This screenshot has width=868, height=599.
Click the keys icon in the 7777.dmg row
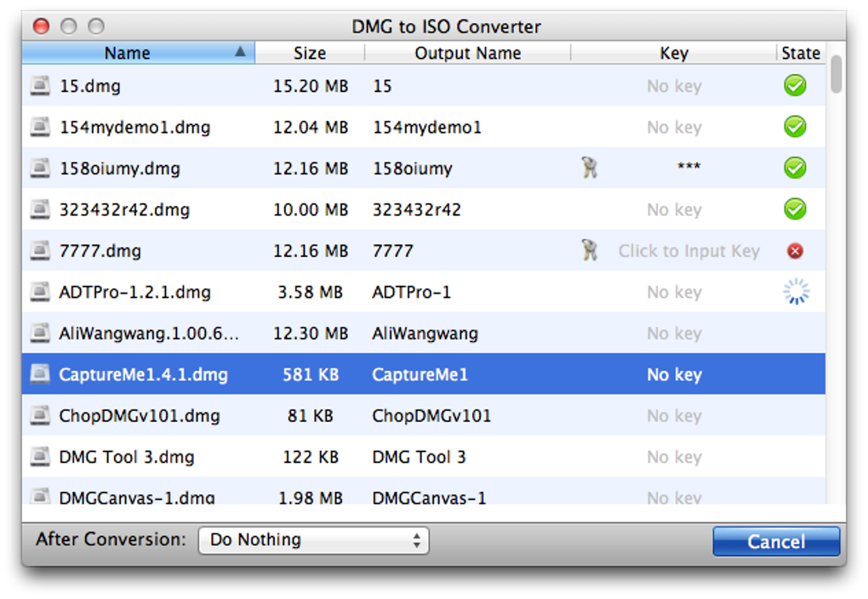coord(589,250)
